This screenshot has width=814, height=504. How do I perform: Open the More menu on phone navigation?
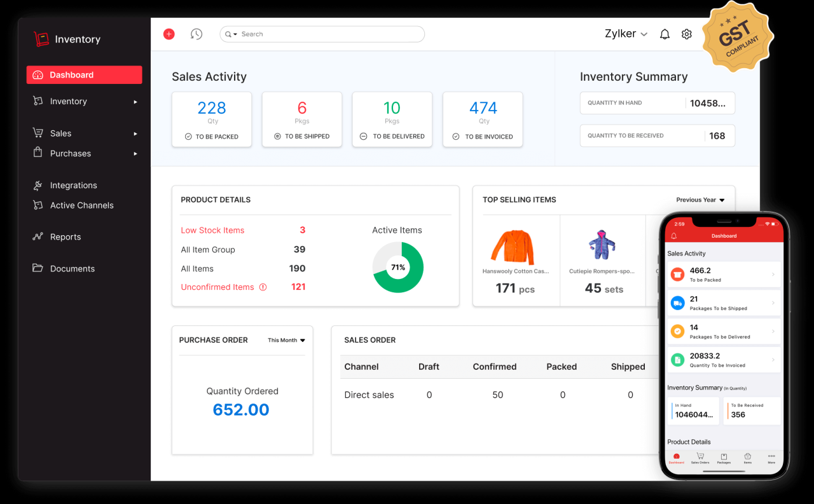(x=771, y=457)
